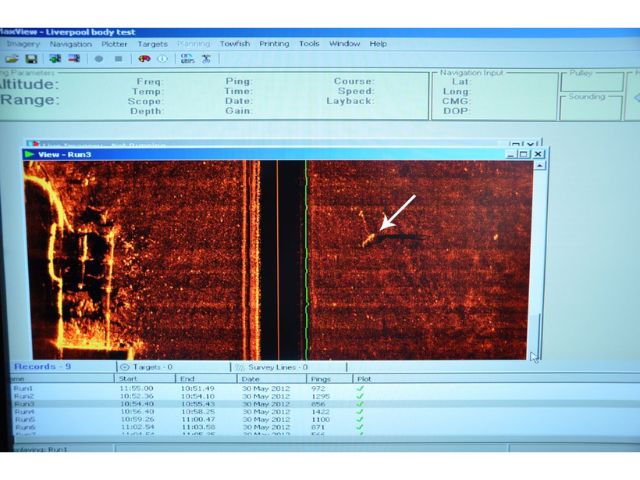This screenshot has width=640, height=480.
Task: Select the Run1 record row
Action: pos(325,389)
